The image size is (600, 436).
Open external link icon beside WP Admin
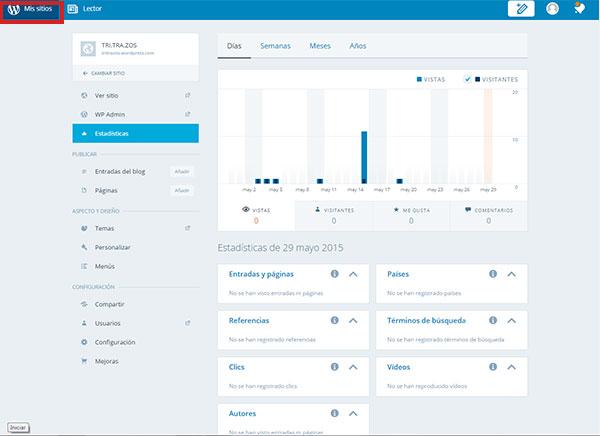click(x=188, y=114)
